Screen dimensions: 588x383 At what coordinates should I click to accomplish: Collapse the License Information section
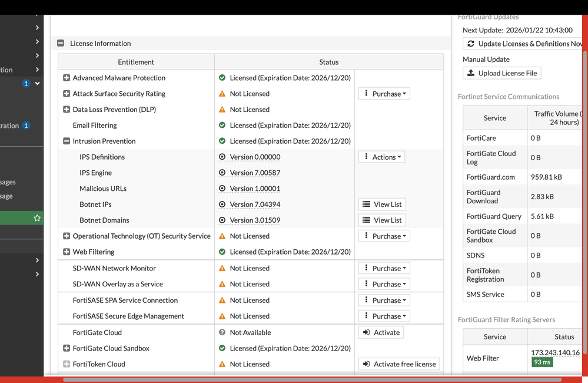pyautogui.click(x=61, y=43)
